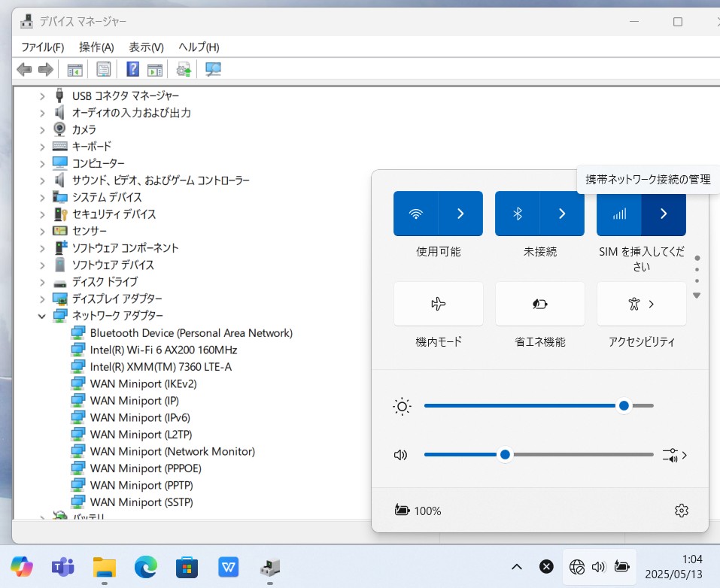Image resolution: width=720 pixels, height=588 pixels.
Task: Expand the キーボード category
Action: click(x=42, y=147)
